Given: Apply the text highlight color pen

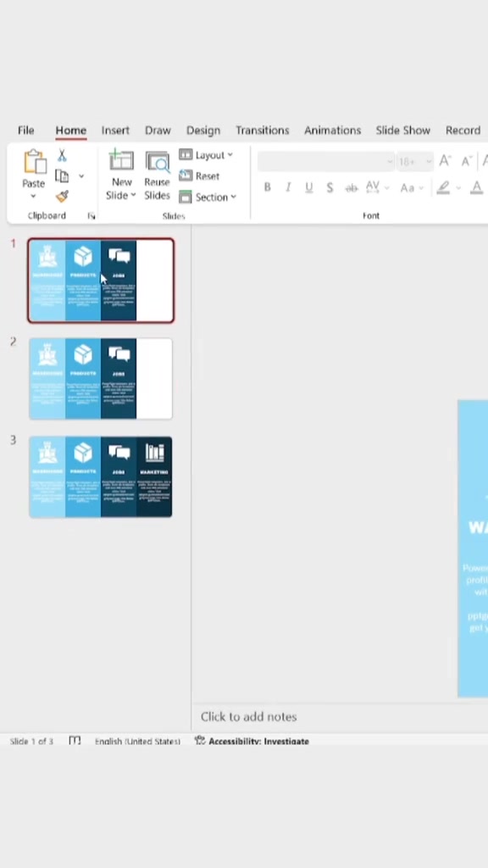Looking at the screenshot, I should (x=443, y=187).
